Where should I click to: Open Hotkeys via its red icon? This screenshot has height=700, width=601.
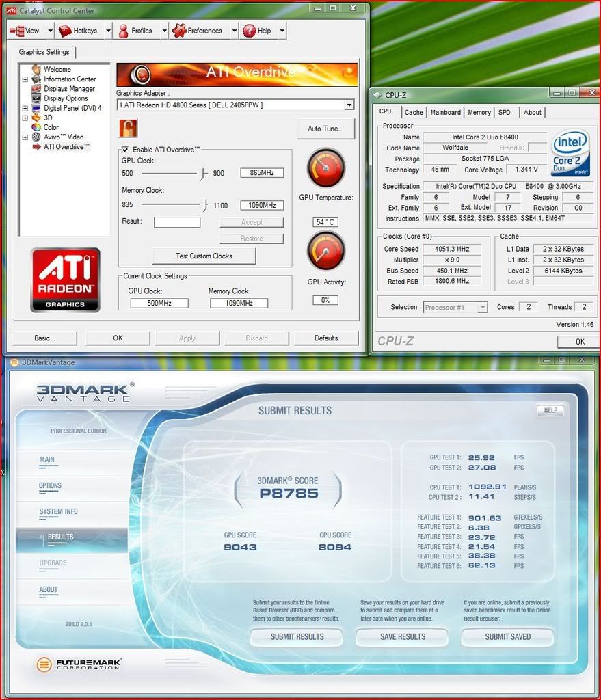66,31
